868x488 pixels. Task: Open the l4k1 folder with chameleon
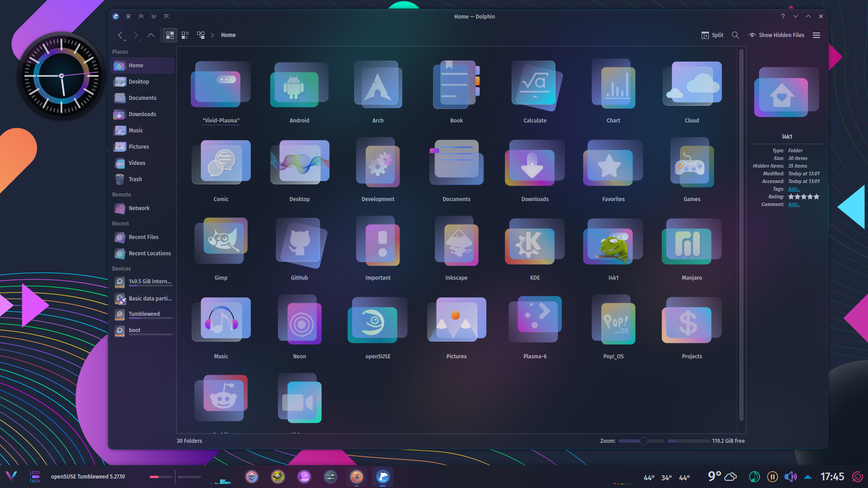tap(613, 249)
